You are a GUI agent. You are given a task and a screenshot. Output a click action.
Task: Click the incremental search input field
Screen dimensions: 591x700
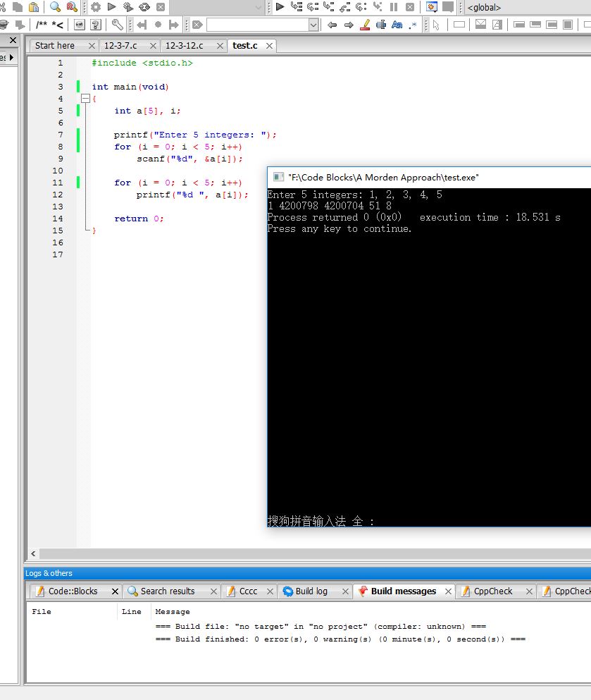257,25
